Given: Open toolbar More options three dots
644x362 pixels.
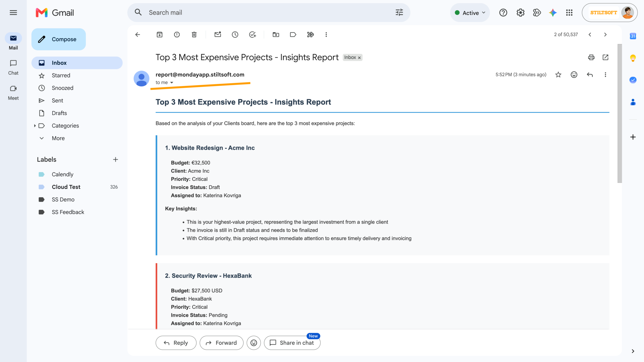Looking at the screenshot, I should pyautogui.click(x=326, y=35).
